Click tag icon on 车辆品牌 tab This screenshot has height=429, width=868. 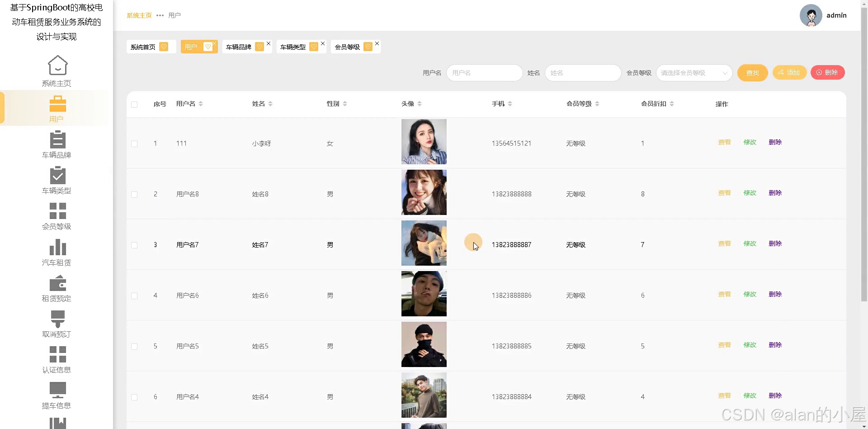tap(259, 47)
